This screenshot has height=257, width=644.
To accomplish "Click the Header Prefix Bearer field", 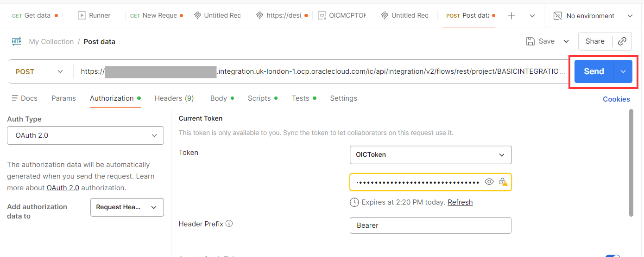I will pos(430,225).
